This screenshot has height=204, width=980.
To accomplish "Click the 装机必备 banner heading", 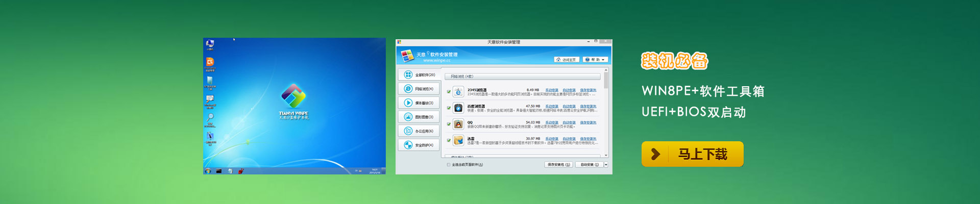I will (x=675, y=61).
